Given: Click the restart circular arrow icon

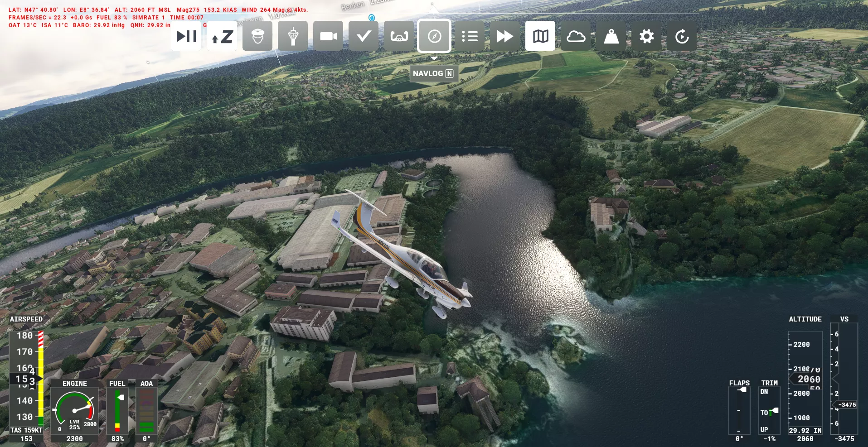Looking at the screenshot, I should [682, 36].
